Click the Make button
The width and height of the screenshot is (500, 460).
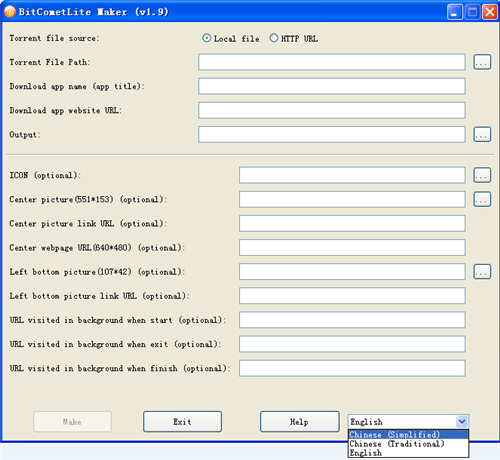tap(72, 422)
